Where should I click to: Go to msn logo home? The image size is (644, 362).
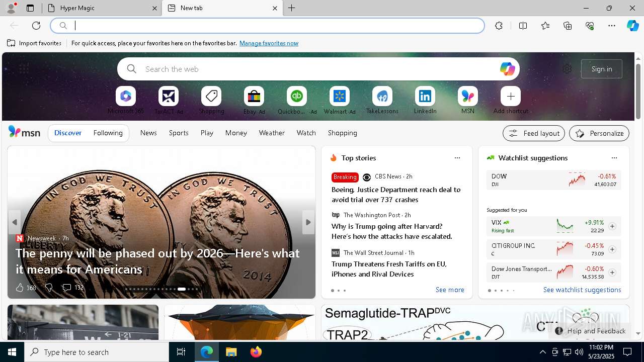(24, 132)
